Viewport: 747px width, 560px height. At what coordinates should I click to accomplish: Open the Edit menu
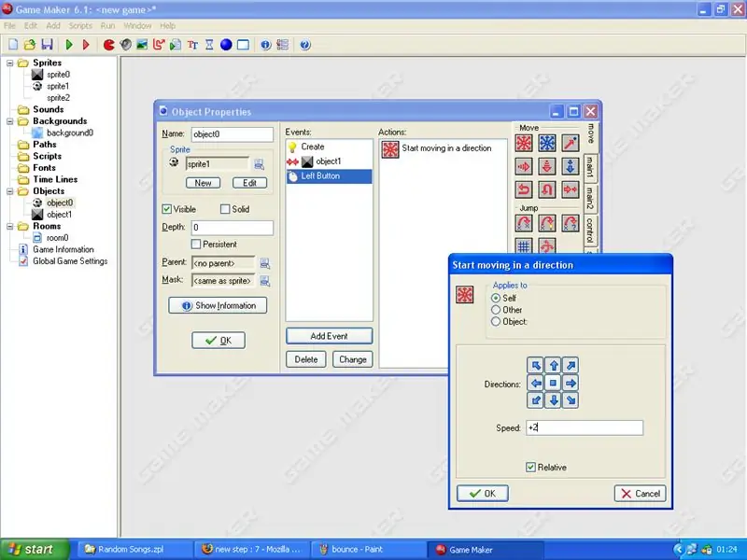[31, 26]
